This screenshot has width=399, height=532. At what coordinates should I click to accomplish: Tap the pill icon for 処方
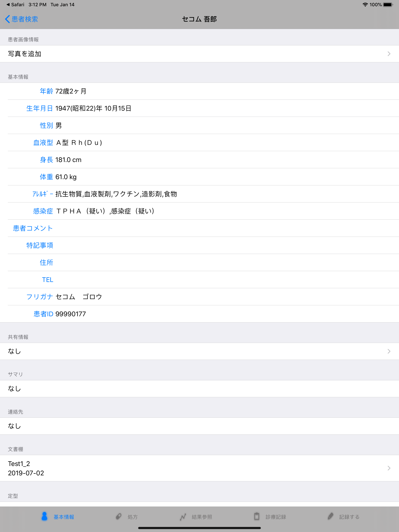(118, 516)
